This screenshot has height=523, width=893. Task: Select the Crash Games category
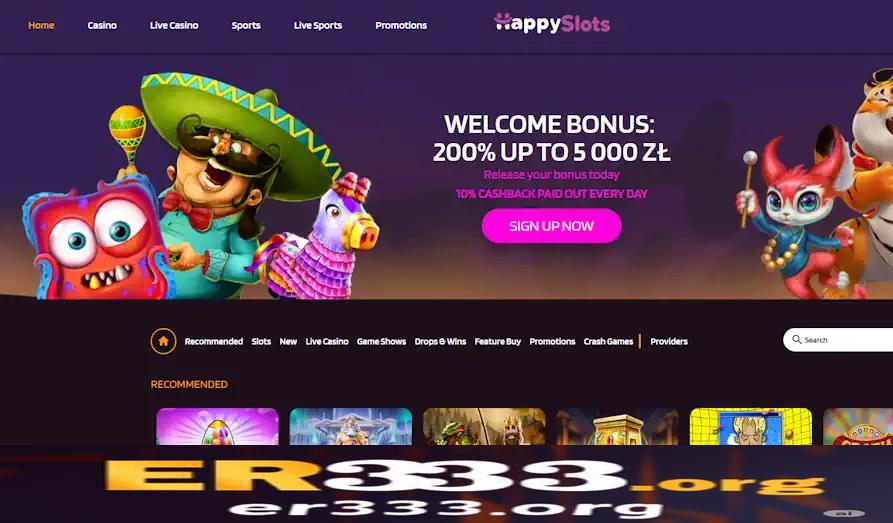pos(608,341)
